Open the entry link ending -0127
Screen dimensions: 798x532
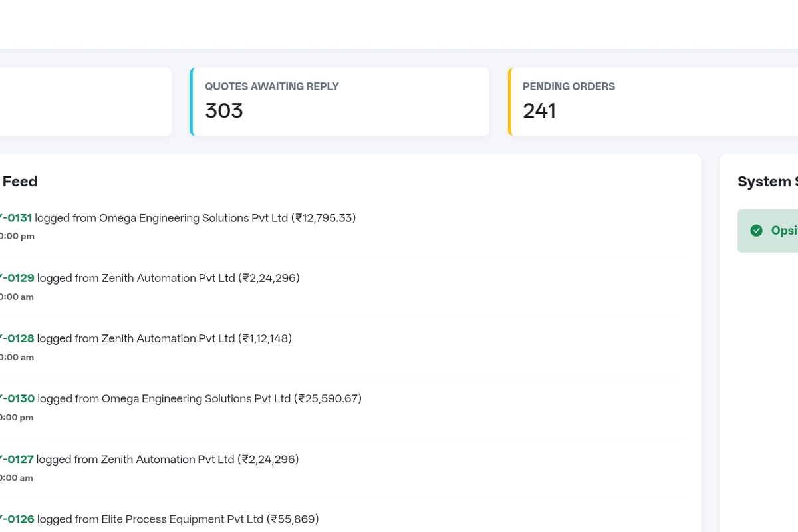tap(17, 459)
